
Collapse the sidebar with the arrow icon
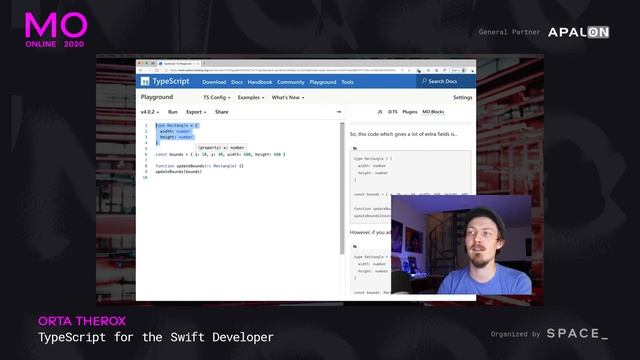[x=338, y=112]
